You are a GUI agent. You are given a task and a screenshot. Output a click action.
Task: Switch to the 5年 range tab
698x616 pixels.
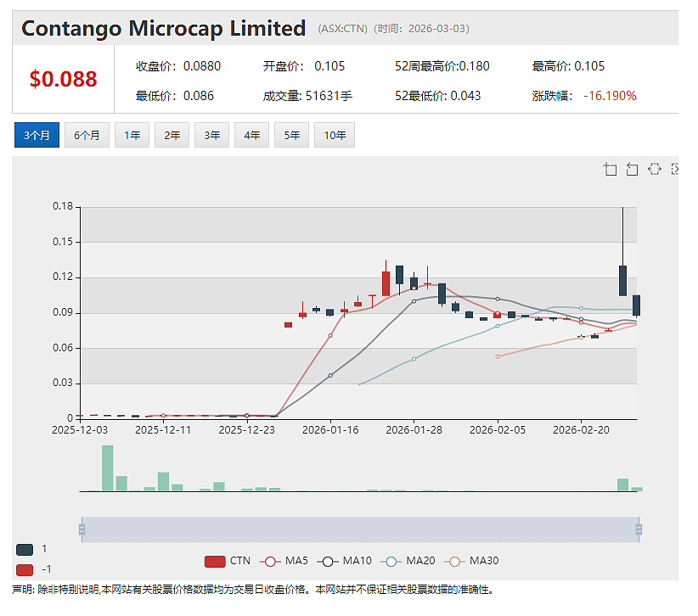(x=291, y=135)
